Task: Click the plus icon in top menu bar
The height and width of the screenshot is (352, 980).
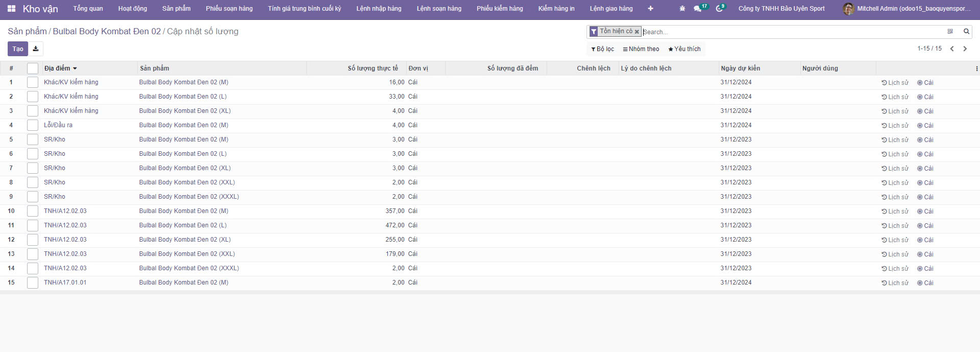Action: 650,9
